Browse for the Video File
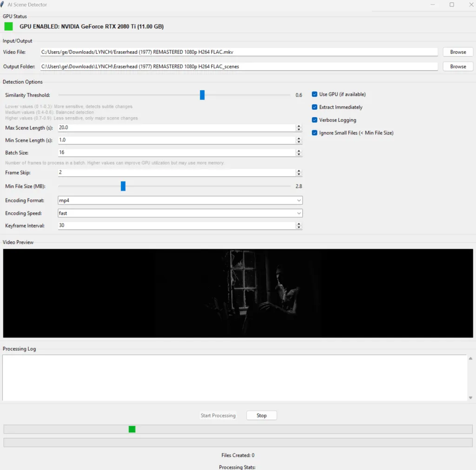Screen dimensions: 476x470 [457, 52]
